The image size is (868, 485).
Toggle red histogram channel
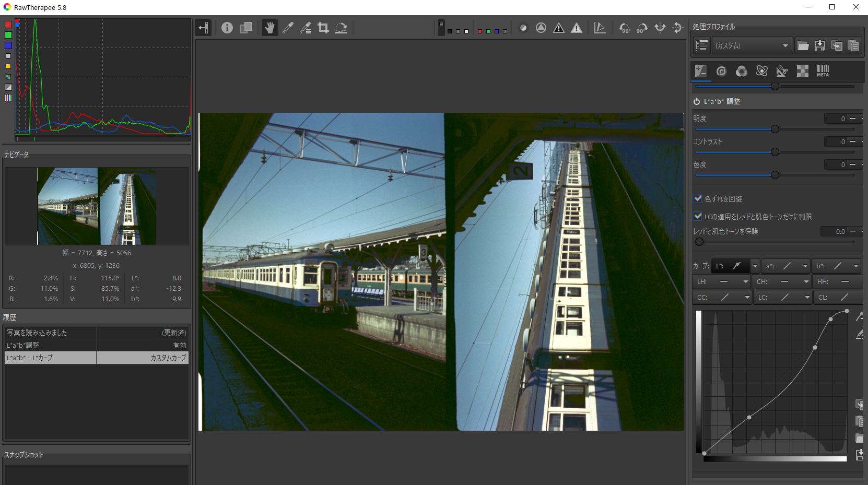8,25
